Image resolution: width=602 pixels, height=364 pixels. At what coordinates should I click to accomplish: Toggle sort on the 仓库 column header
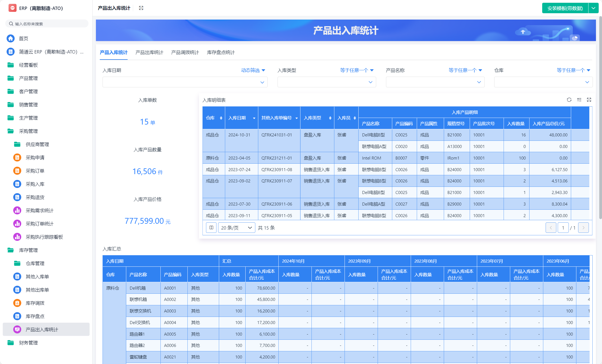click(x=221, y=118)
